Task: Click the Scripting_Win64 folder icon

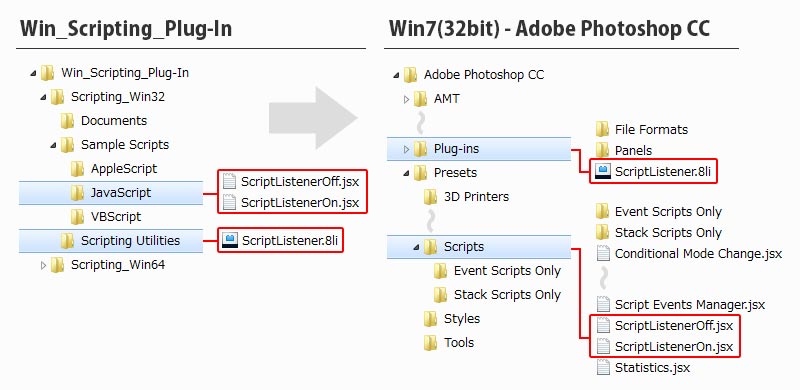Action: [x=57, y=265]
